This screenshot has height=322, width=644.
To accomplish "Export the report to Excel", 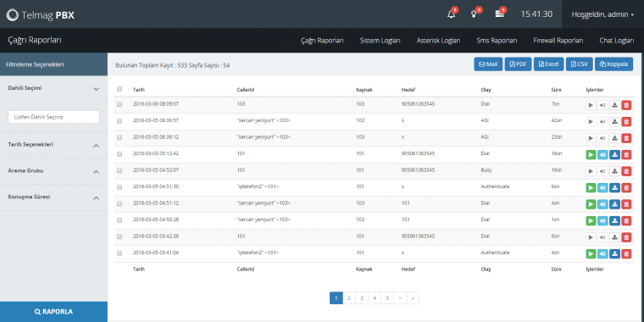I will (x=549, y=64).
